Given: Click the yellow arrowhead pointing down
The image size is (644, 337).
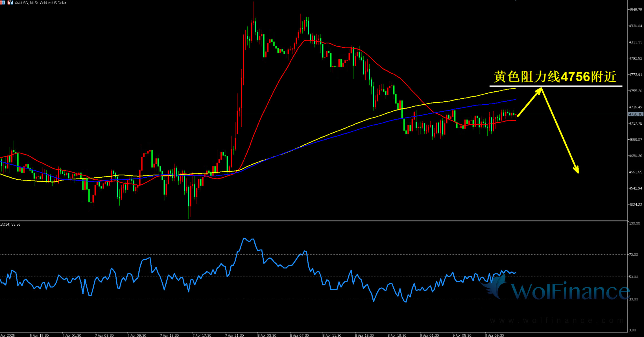Looking at the screenshot, I should [576, 170].
